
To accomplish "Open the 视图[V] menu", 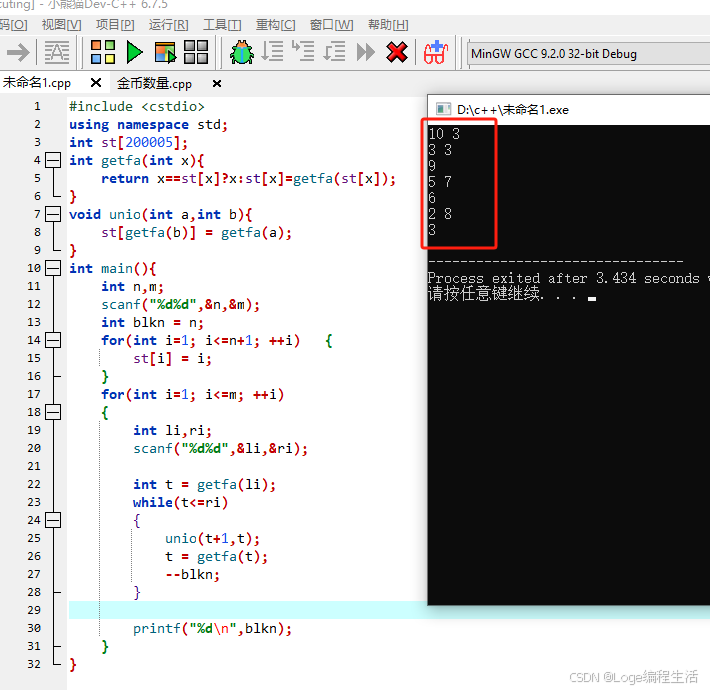I will pyautogui.click(x=62, y=24).
